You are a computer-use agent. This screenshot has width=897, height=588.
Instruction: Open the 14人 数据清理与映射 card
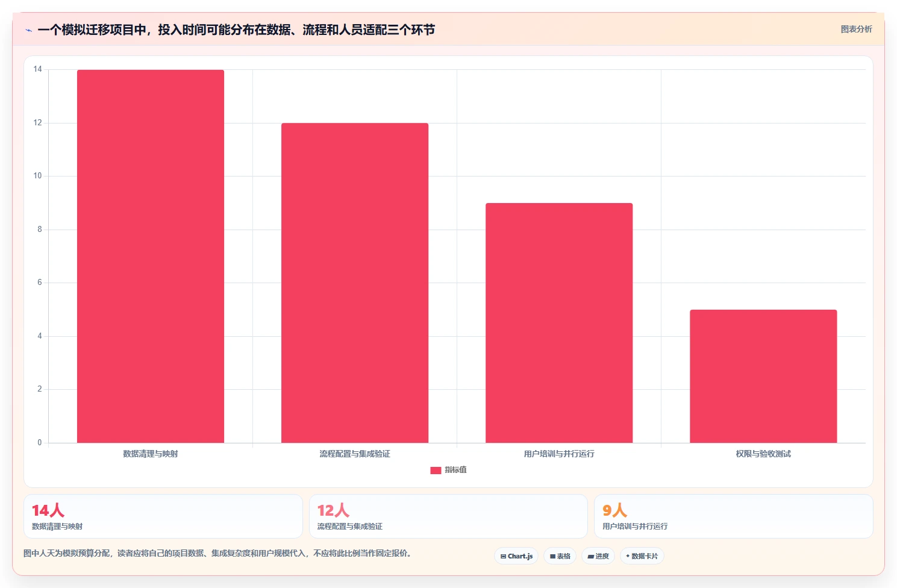[x=163, y=516]
